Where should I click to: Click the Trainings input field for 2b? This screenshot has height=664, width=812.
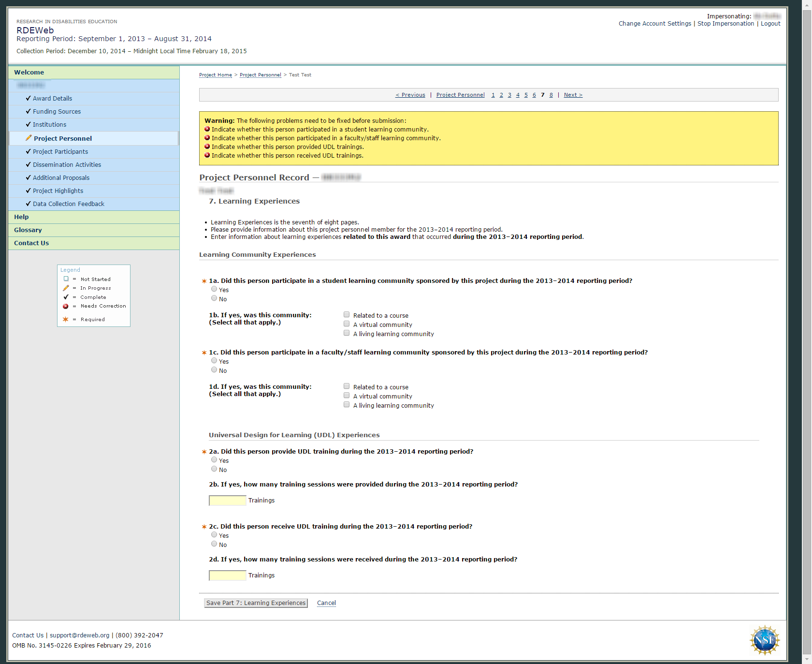click(227, 501)
